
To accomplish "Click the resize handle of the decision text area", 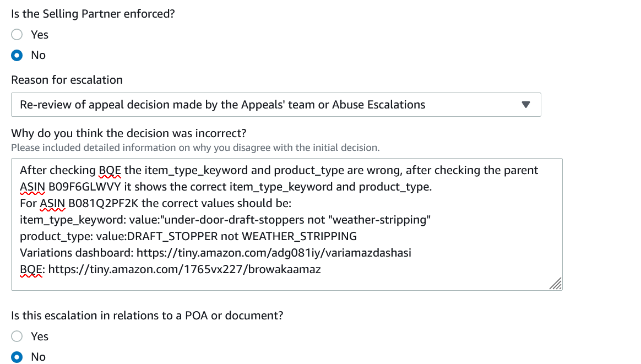I will pyautogui.click(x=555, y=284).
